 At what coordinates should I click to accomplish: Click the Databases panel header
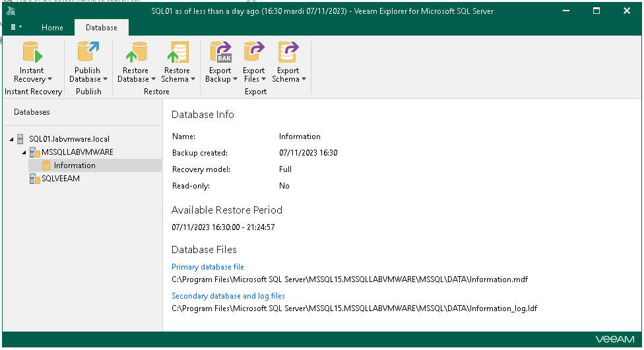tap(32, 112)
